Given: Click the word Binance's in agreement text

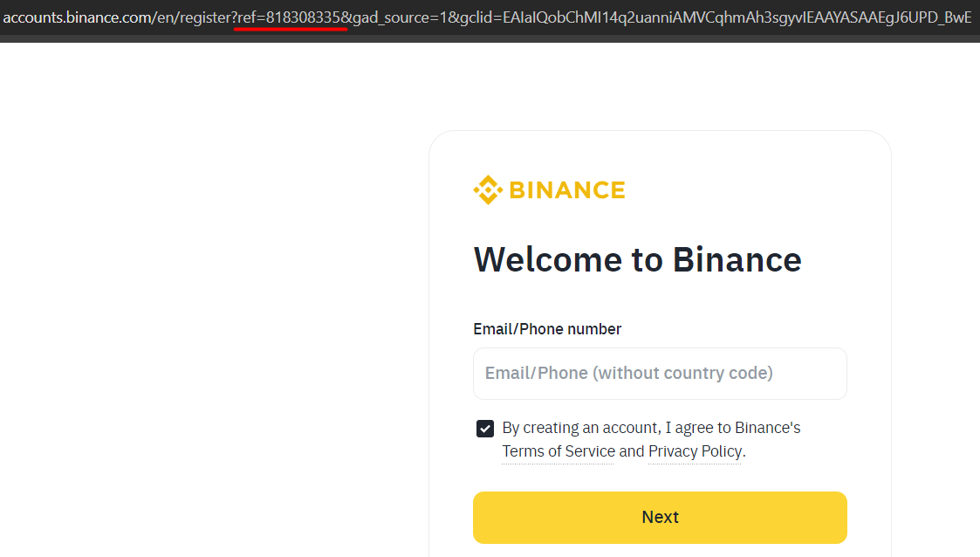Looking at the screenshot, I should 767,428.
